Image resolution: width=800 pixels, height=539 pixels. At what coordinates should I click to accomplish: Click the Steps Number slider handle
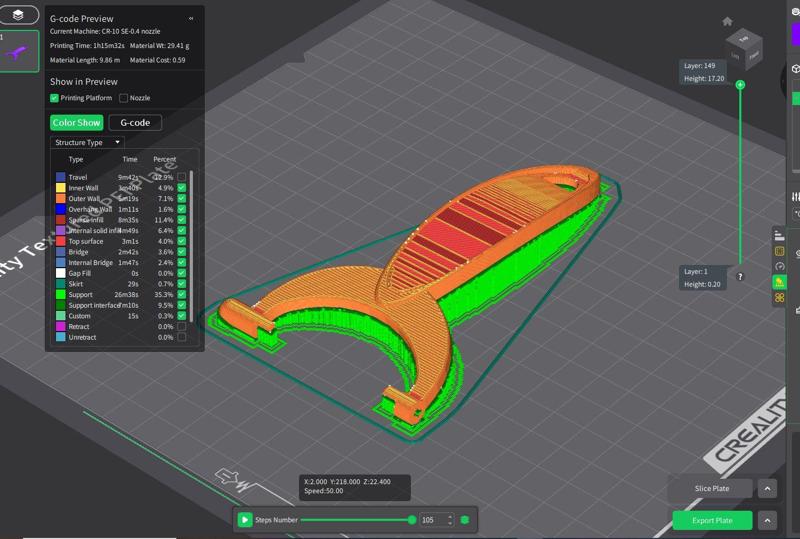pyautogui.click(x=411, y=520)
